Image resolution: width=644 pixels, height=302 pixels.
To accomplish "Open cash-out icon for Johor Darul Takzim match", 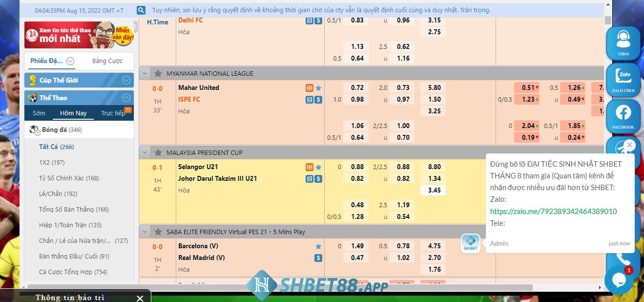I will 318,178.
